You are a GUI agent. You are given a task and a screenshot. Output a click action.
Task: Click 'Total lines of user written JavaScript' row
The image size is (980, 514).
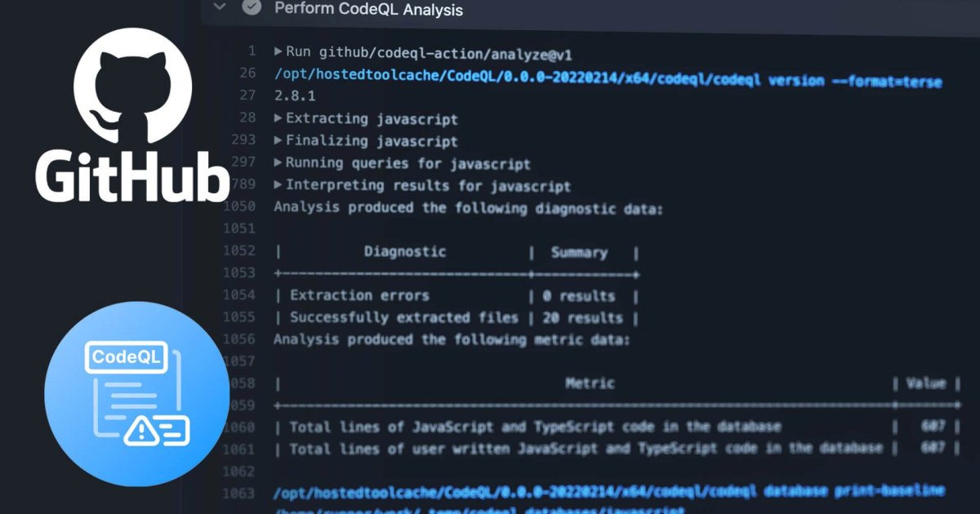pos(586,448)
